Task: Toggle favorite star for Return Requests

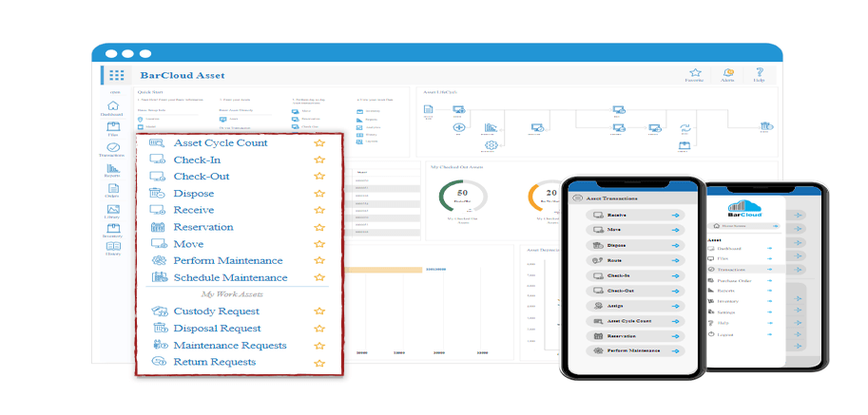Action: click(318, 363)
